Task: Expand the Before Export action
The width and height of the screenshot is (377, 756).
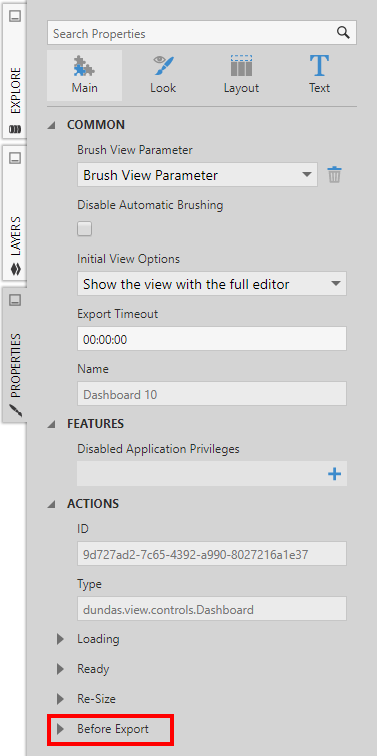Action: [60, 729]
